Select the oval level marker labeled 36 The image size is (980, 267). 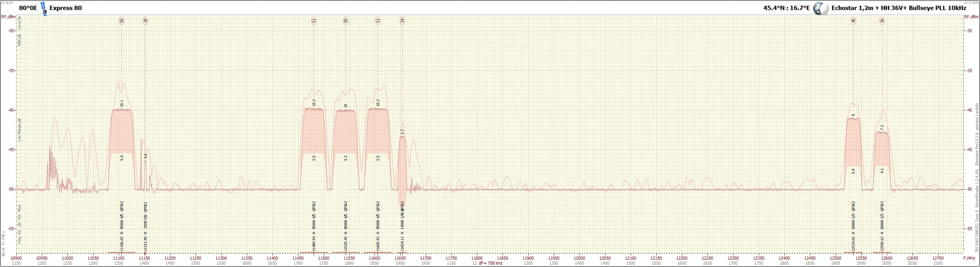[x=882, y=21]
